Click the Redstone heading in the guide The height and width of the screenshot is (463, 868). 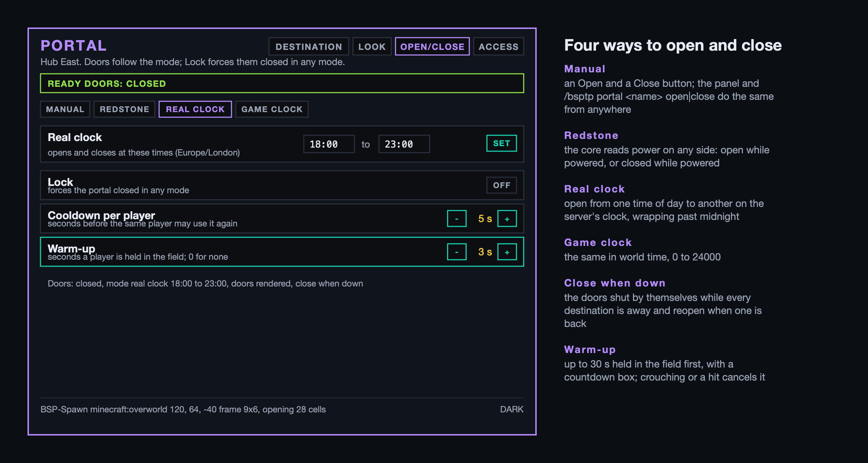[591, 135]
